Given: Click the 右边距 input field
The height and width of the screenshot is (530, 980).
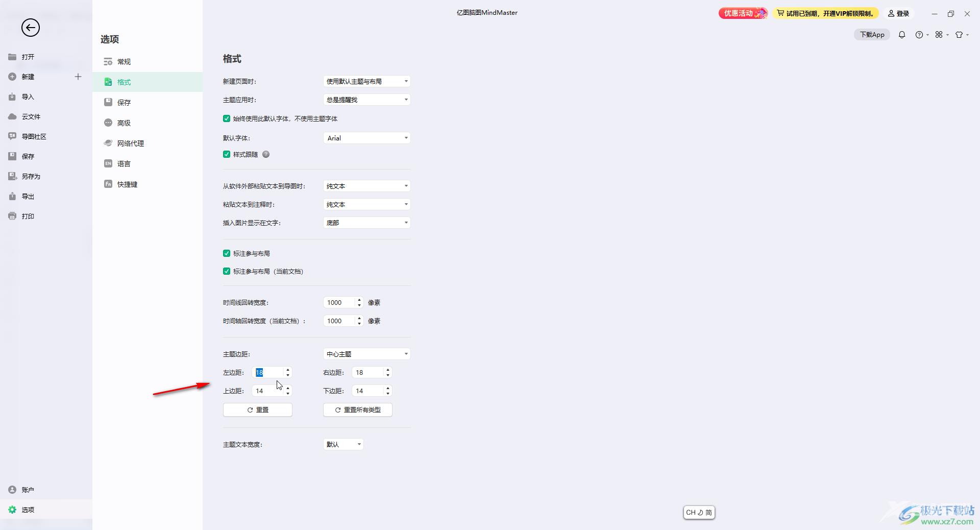Looking at the screenshot, I should pos(368,372).
